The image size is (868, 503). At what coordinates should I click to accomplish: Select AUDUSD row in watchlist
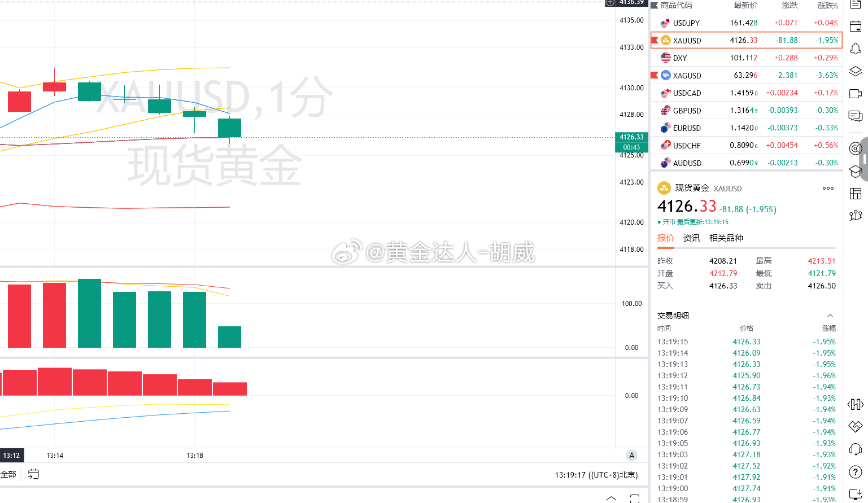(x=746, y=163)
